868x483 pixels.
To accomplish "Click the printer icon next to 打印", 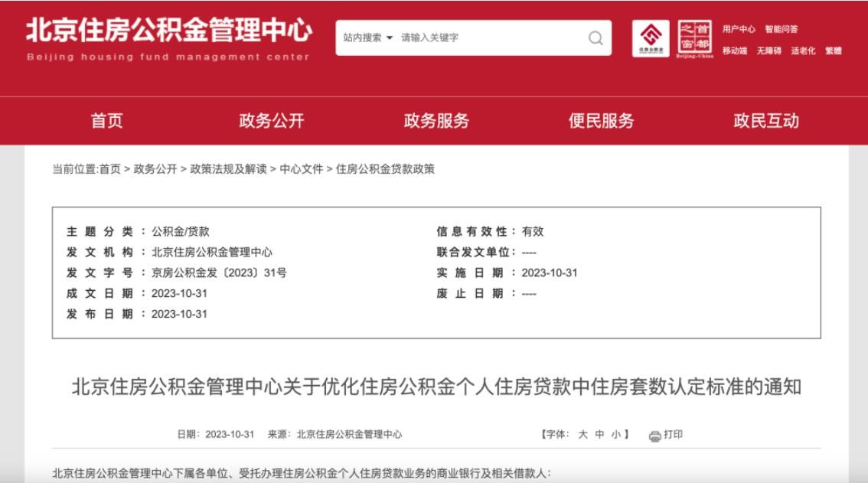I will [x=655, y=436].
